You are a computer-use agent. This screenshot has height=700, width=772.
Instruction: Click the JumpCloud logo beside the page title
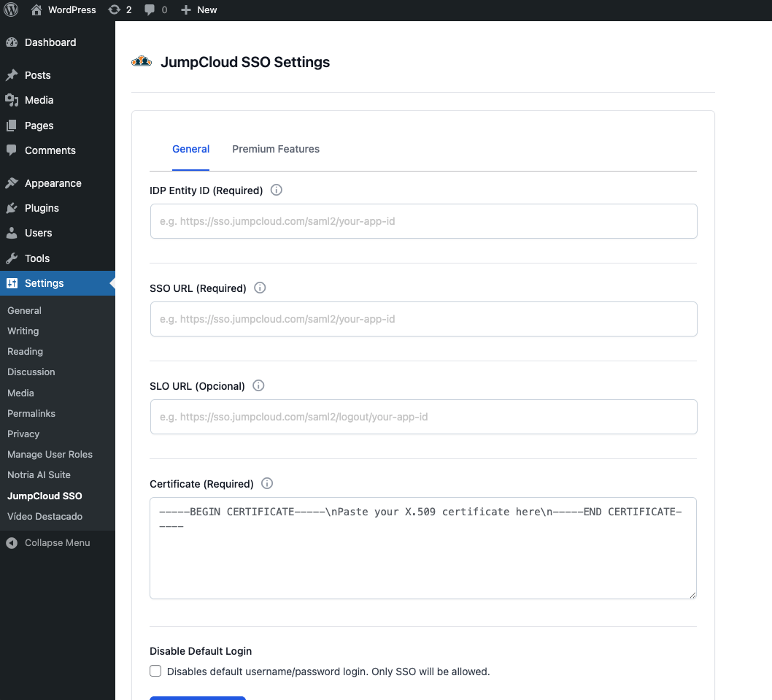[141, 62]
